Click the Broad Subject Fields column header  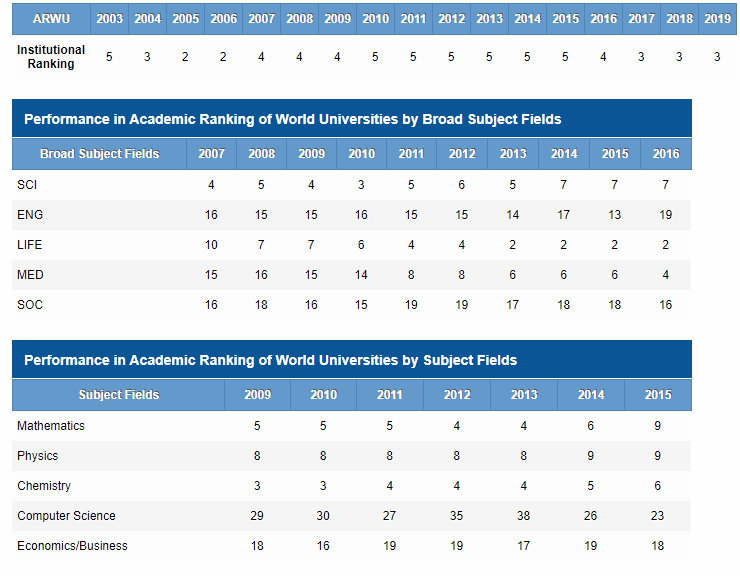[99, 154]
